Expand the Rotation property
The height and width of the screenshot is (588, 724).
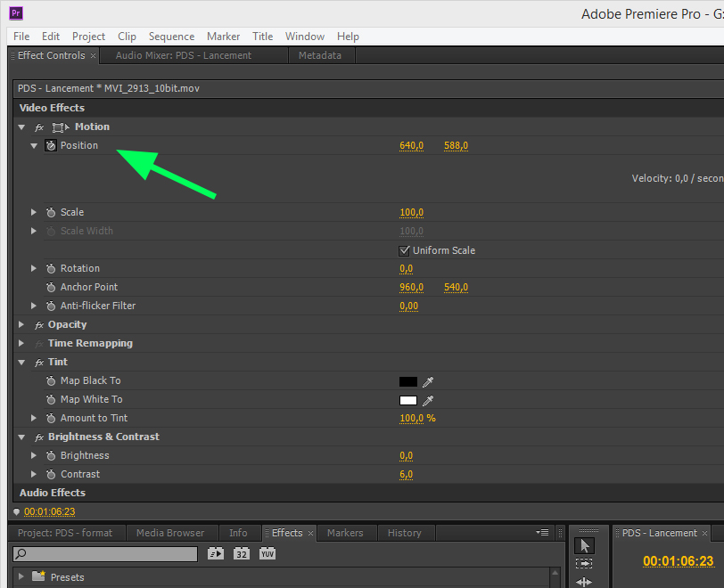[x=34, y=269]
